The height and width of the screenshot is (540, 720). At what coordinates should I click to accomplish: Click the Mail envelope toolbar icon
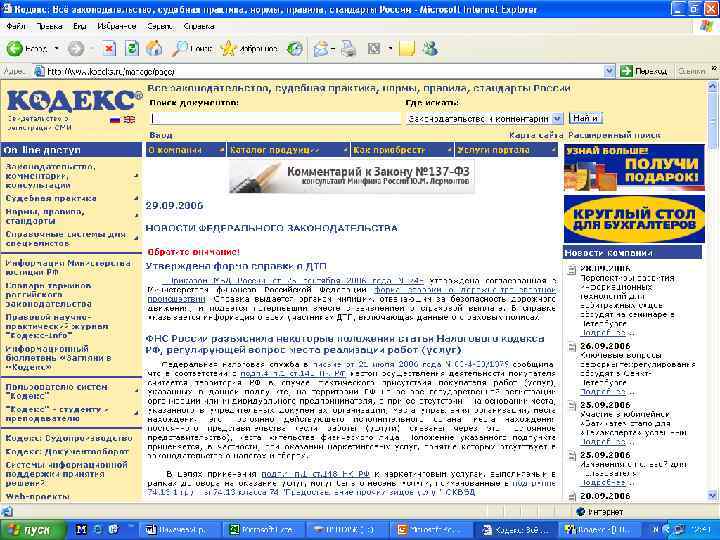click(x=321, y=48)
